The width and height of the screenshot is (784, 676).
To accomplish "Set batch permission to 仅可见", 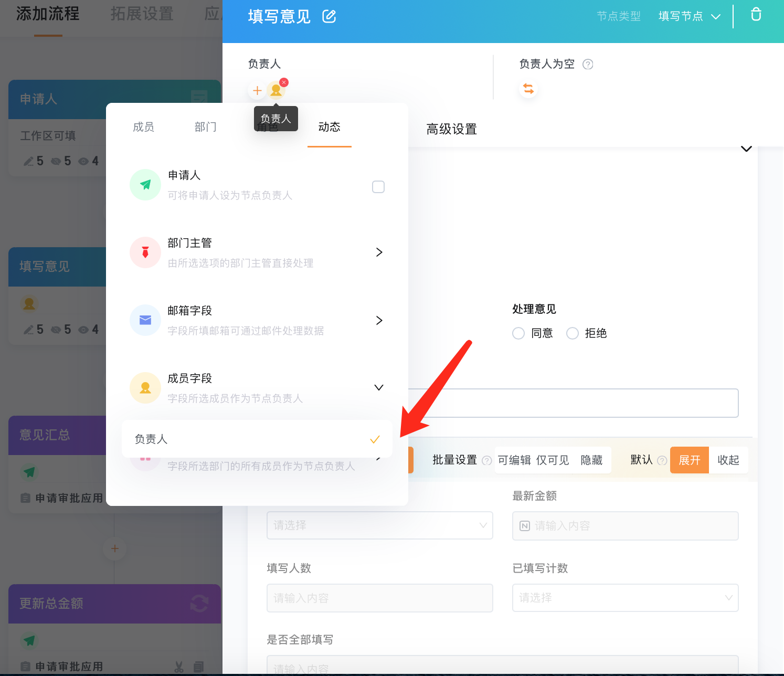I will pyautogui.click(x=553, y=460).
